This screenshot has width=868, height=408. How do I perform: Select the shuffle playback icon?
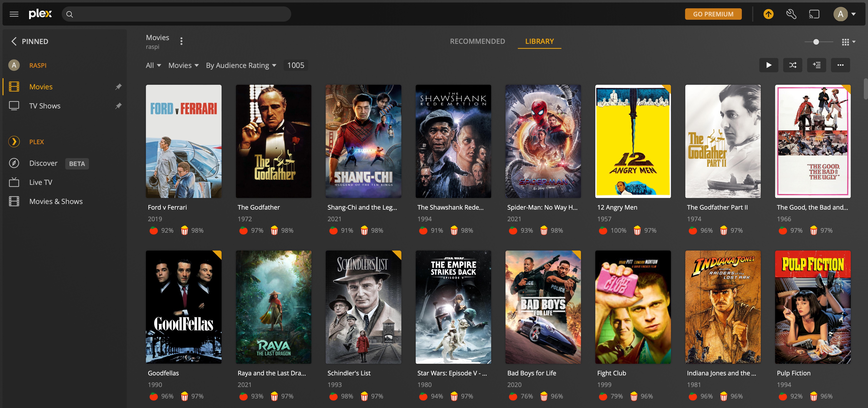tap(793, 65)
